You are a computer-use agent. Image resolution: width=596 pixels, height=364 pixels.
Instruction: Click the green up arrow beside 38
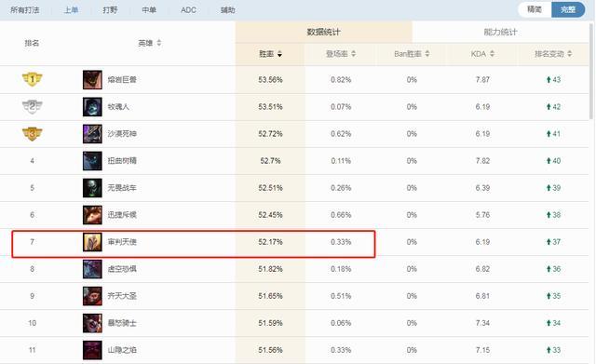point(549,215)
